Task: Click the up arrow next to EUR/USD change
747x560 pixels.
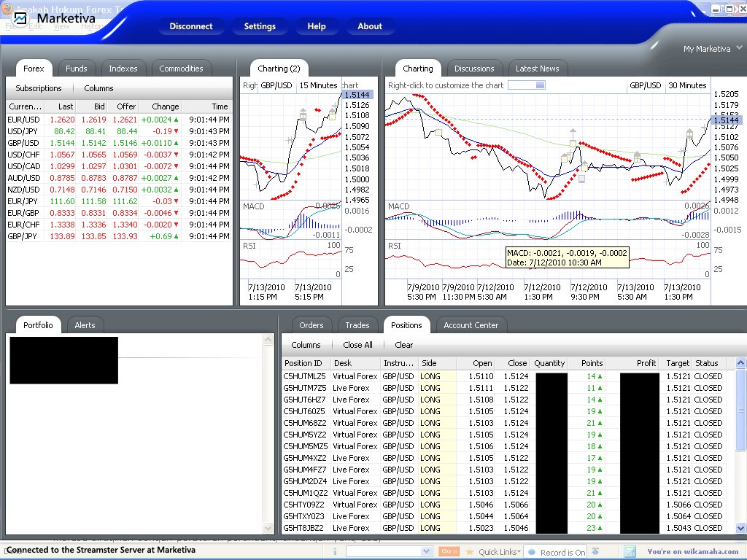Action: click(x=177, y=120)
